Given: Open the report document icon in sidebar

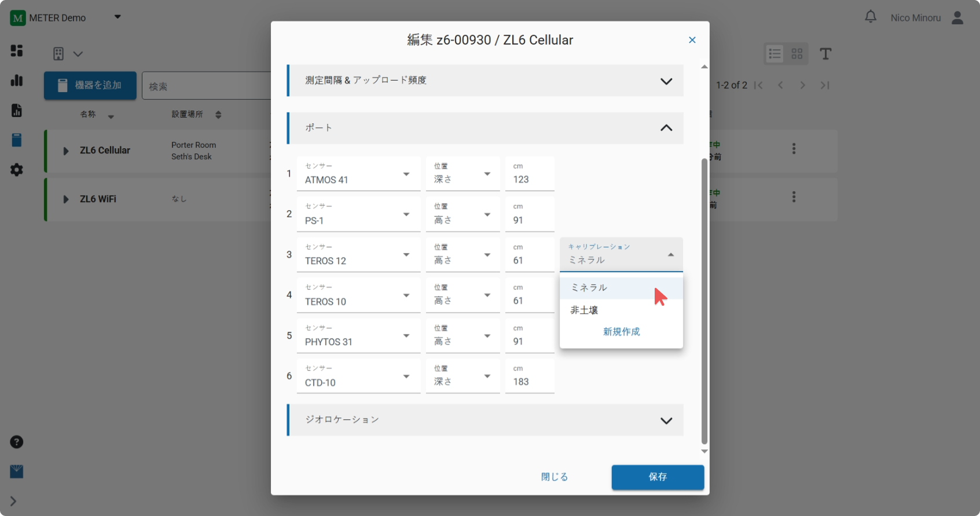Looking at the screenshot, I should [x=17, y=110].
